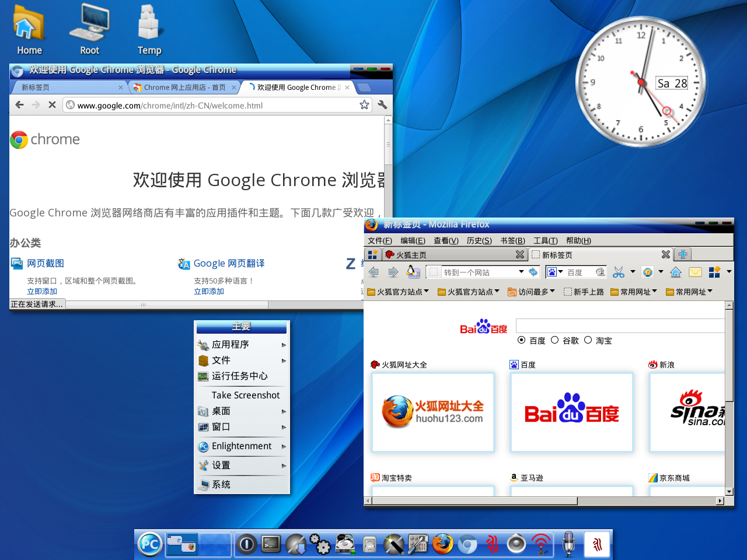Click the penguin icon in Firefox toolbar

point(413,272)
